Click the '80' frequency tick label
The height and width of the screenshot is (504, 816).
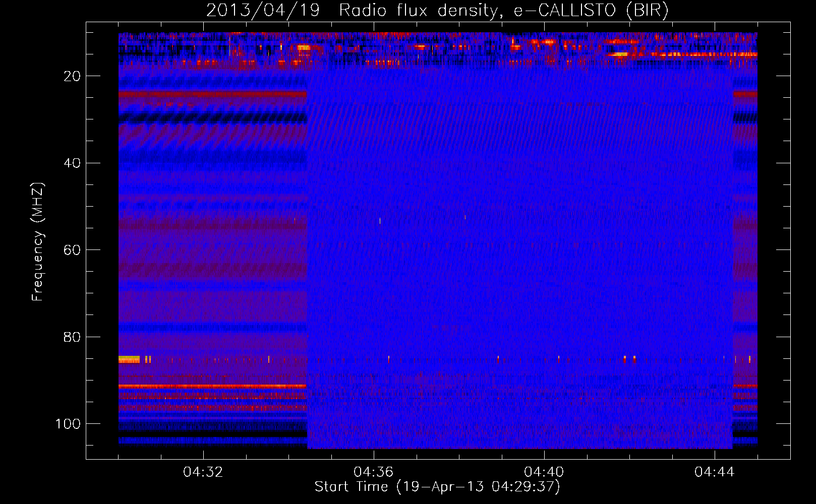tap(73, 337)
